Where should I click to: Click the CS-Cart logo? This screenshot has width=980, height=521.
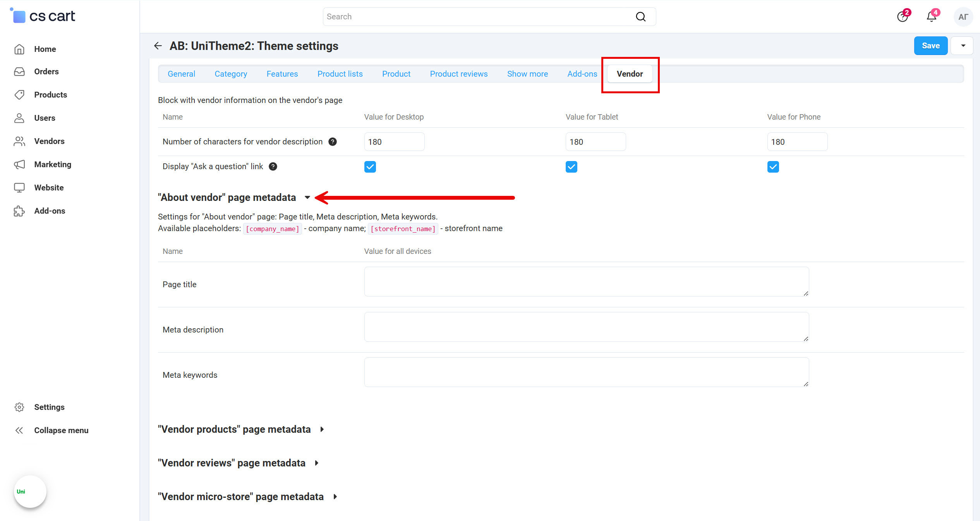click(43, 16)
